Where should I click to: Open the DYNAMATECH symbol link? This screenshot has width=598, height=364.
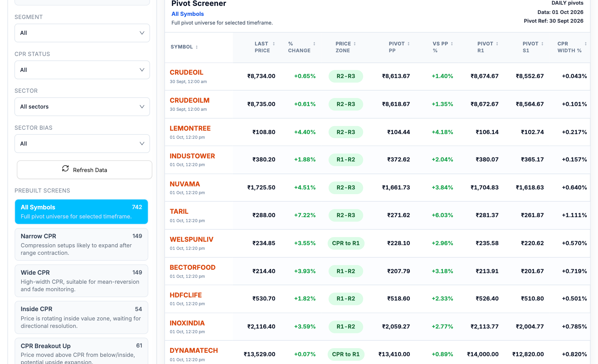[x=194, y=351]
